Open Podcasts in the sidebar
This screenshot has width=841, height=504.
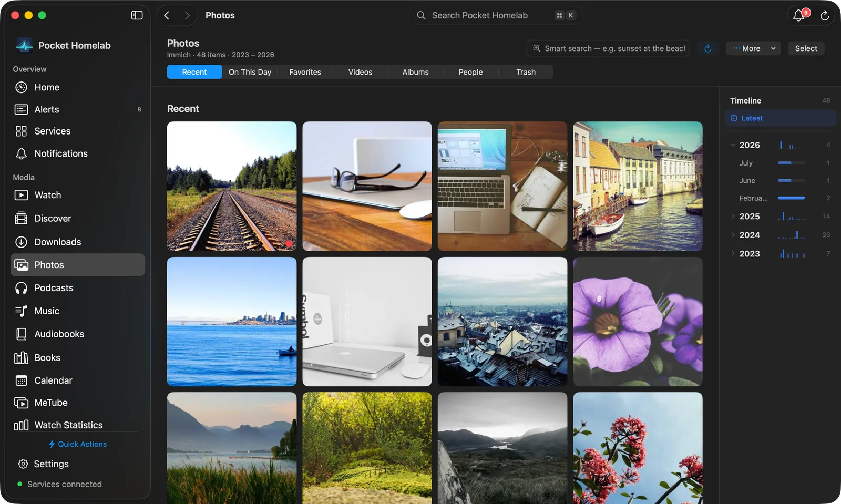coord(77,288)
